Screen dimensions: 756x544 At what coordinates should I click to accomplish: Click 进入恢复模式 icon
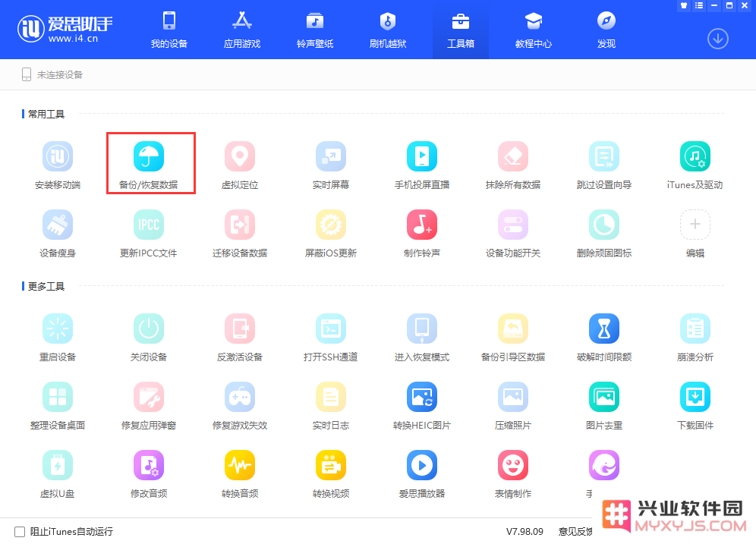point(422,329)
